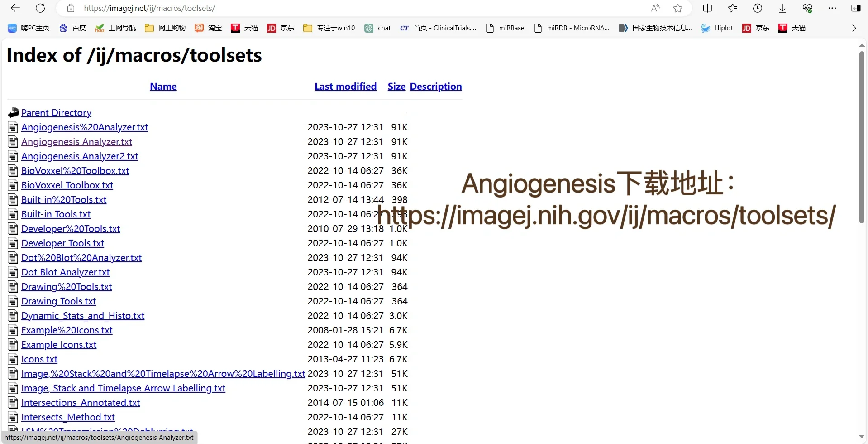The image size is (868, 444).
Task: Open Dot%20Blot%20Analyzer.txt link
Action: (81, 258)
